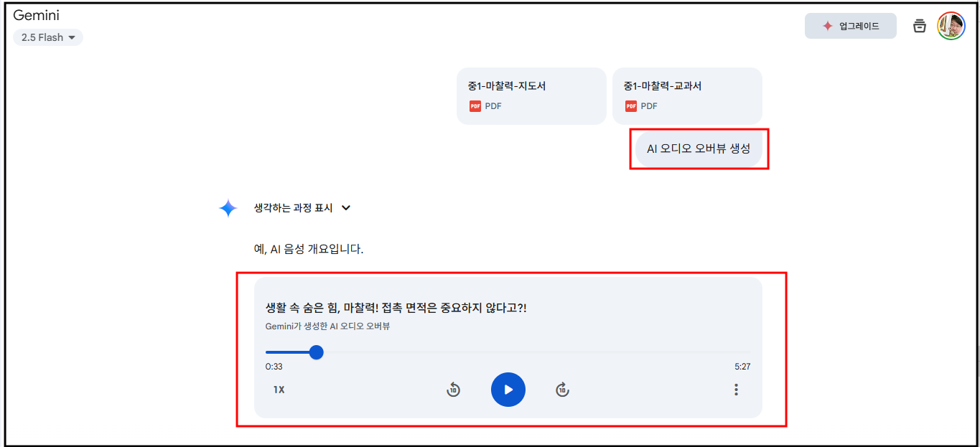Open the user profile avatar
The width and height of the screenshot is (980, 447).
click(x=951, y=26)
